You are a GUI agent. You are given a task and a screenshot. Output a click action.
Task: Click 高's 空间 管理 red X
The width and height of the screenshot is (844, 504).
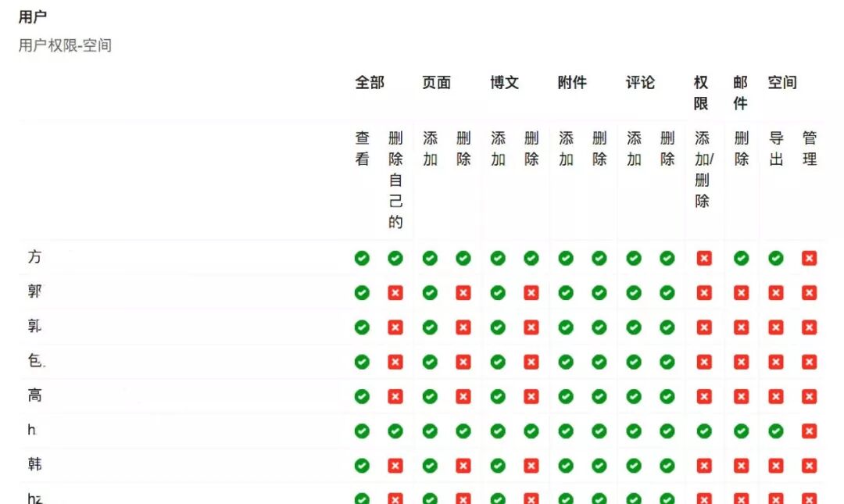(809, 396)
